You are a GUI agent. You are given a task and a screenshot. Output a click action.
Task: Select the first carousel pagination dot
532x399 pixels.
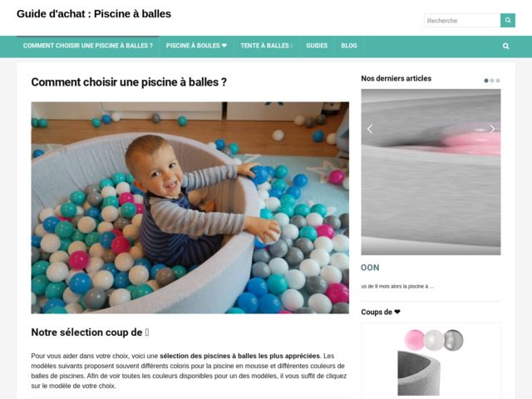(x=486, y=81)
